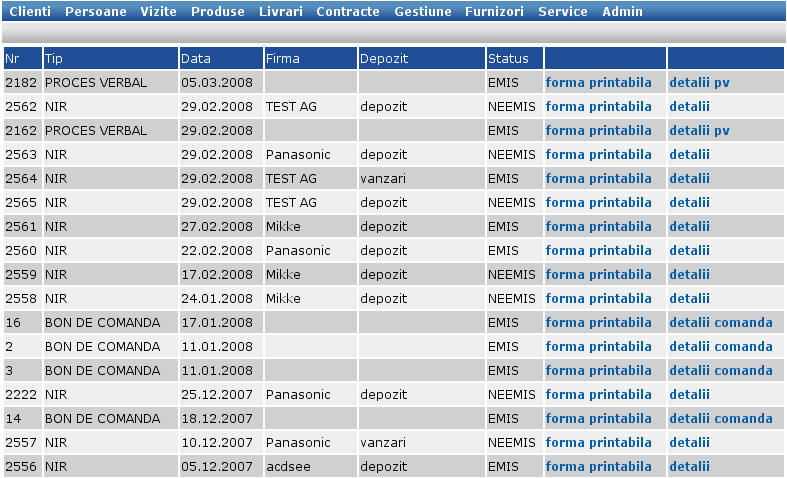This screenshot has height=478, width=787.
Task: Select the Vizite menu item
Action: pos(159,11)
